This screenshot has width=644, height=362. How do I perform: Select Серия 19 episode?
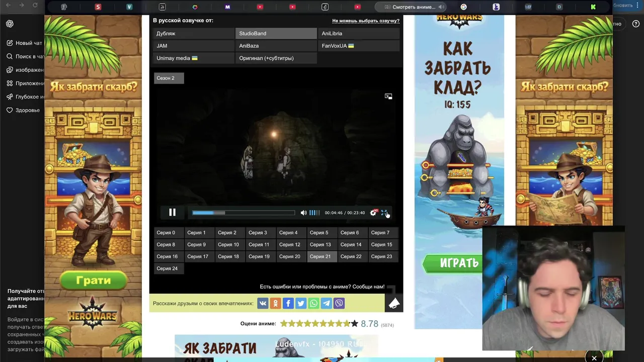[x=260, y=256]
